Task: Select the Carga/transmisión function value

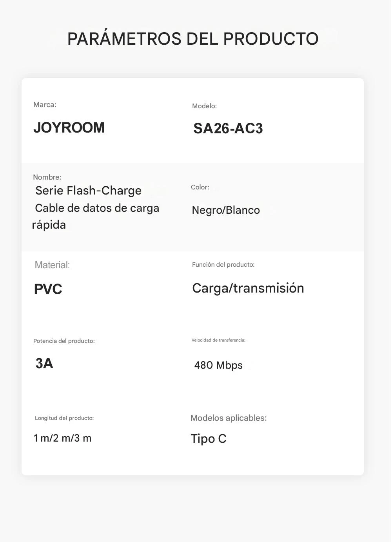Action: [248, 288]
